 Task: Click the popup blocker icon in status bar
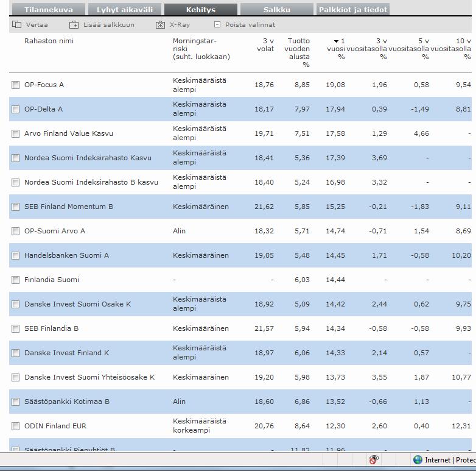click(374, 460)
